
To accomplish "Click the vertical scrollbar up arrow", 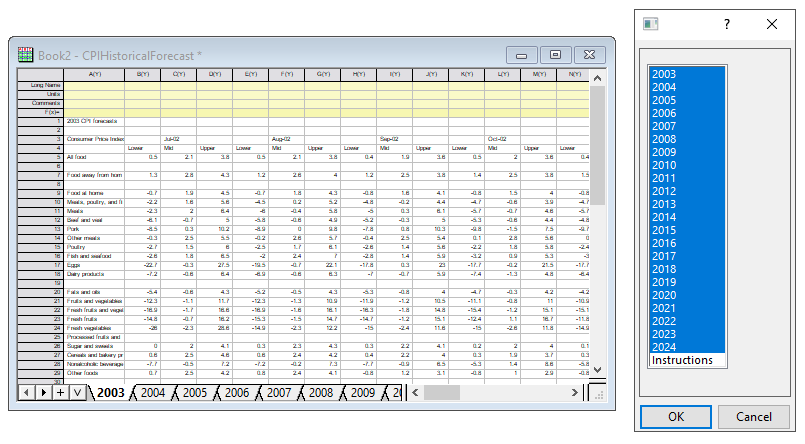I will click(597, 78).
